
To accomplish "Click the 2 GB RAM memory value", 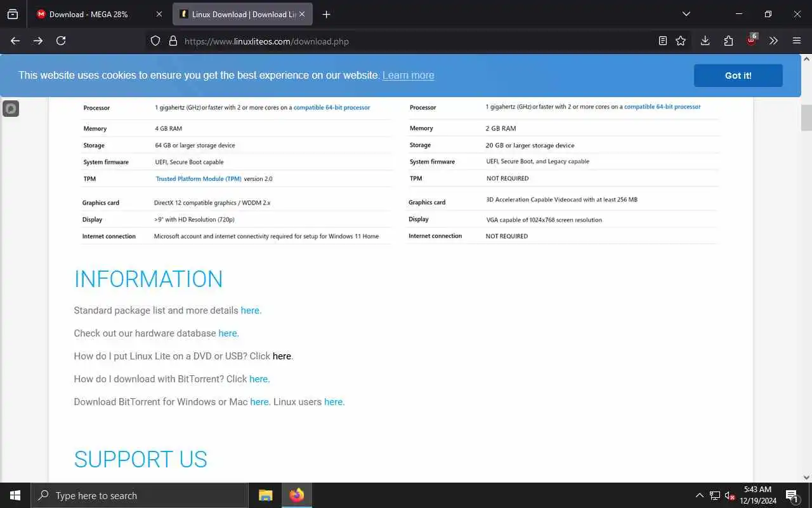I will (501, 128).
